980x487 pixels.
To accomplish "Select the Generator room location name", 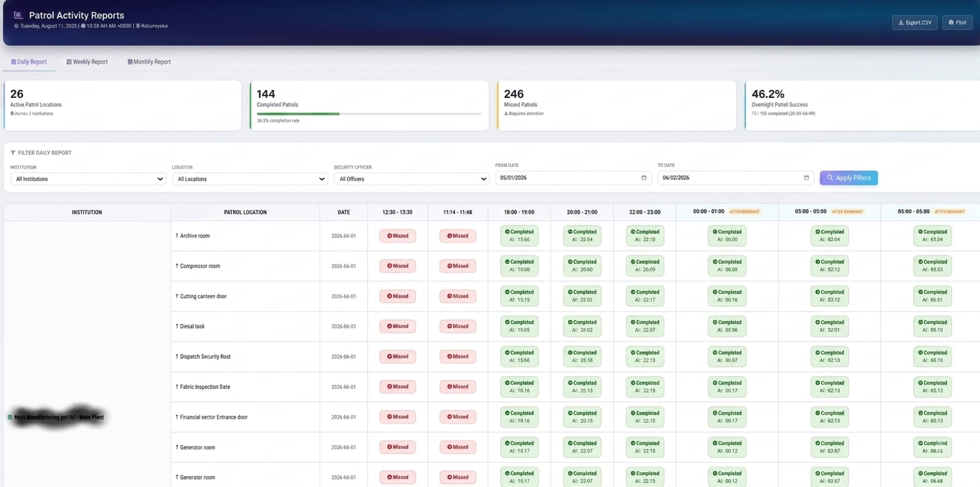I will 197,447.
